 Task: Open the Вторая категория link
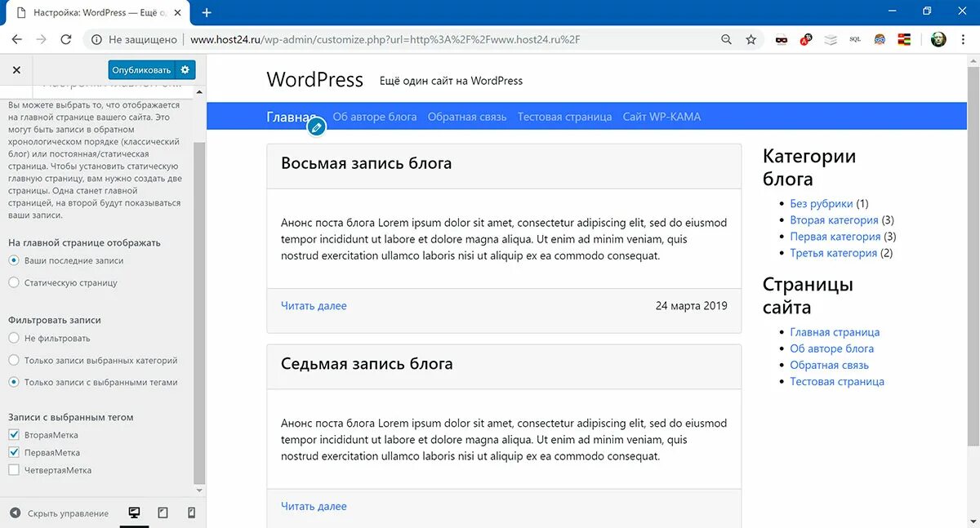click(x=834, y=220)
